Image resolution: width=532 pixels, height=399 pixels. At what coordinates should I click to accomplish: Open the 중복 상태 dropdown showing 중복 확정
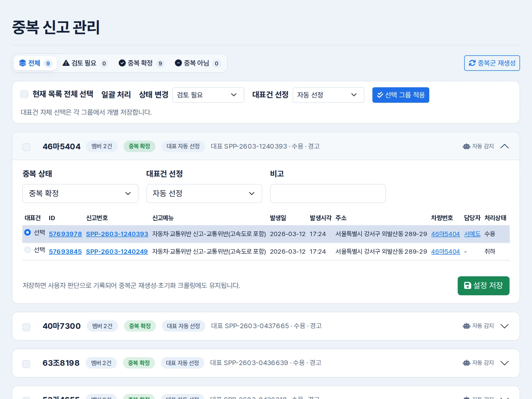click(80, 194)
